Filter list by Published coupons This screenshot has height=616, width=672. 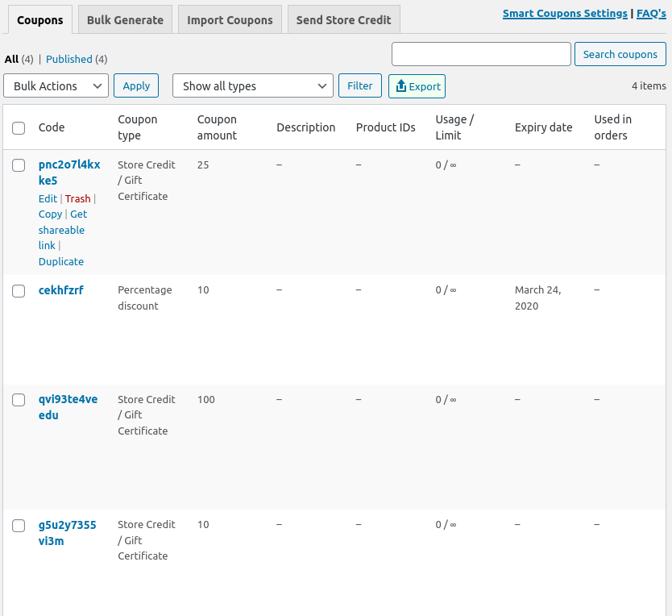[x=69, y=59]
